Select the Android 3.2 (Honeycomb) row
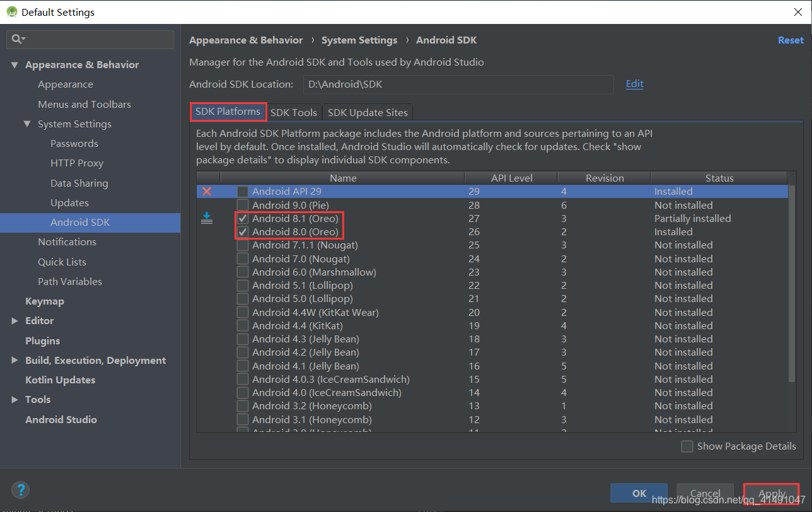Viewport: 812px width, 512px height. click(x=492, y=406)
